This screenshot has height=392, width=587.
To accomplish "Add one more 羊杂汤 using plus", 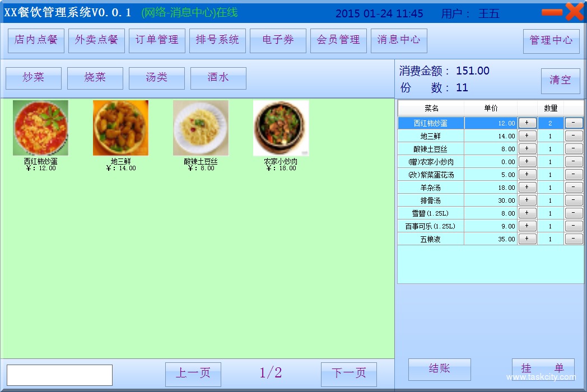I will [527, 188].
